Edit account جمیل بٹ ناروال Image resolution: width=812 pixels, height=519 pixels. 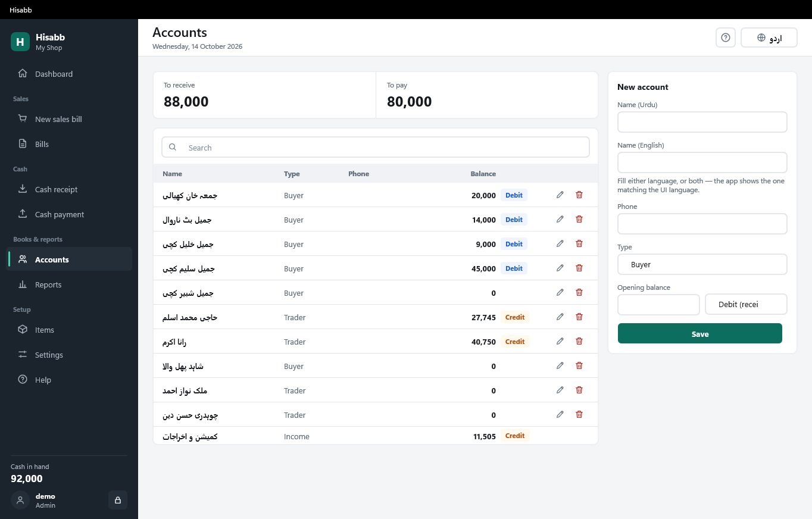coord(560,219)
